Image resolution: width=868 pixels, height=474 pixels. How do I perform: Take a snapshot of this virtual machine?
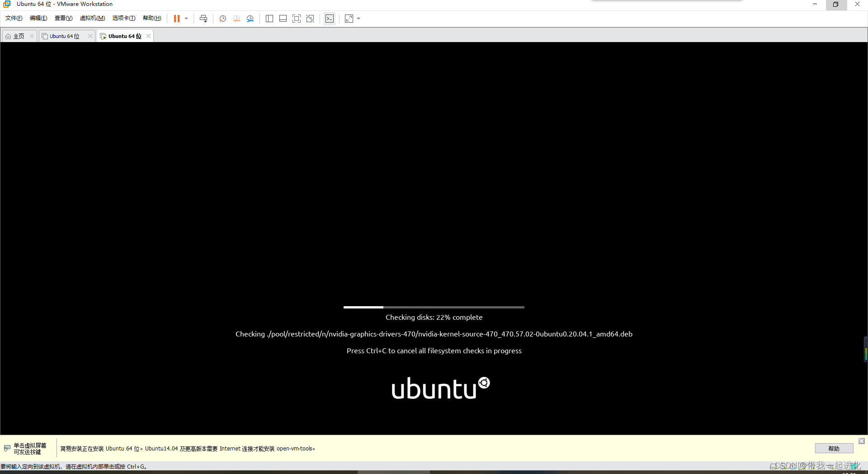pos(223,19)
